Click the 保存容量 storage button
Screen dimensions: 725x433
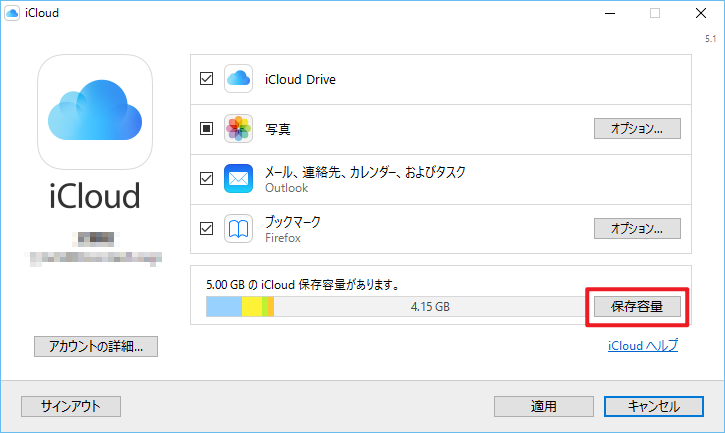(637, 306)
